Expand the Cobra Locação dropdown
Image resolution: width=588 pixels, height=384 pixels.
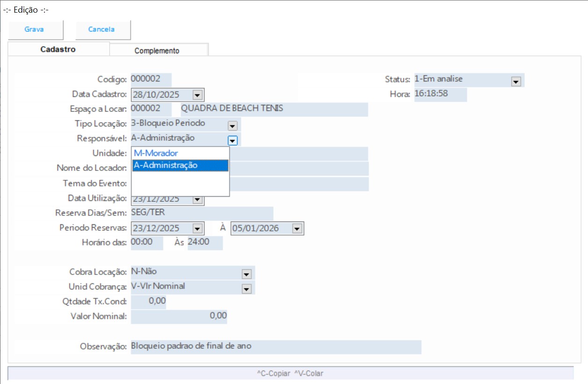pyautogui.click(x=247, y=273)
